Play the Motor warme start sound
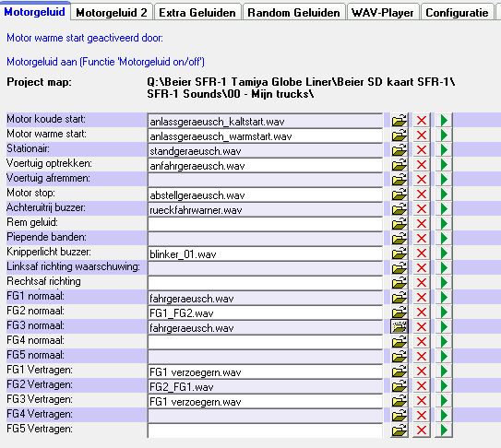 (x=444, y=136)
